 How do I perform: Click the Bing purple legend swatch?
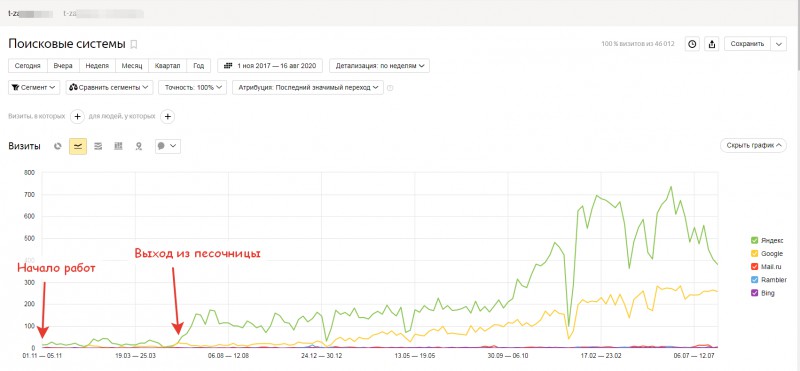click(x=754, y=293)
